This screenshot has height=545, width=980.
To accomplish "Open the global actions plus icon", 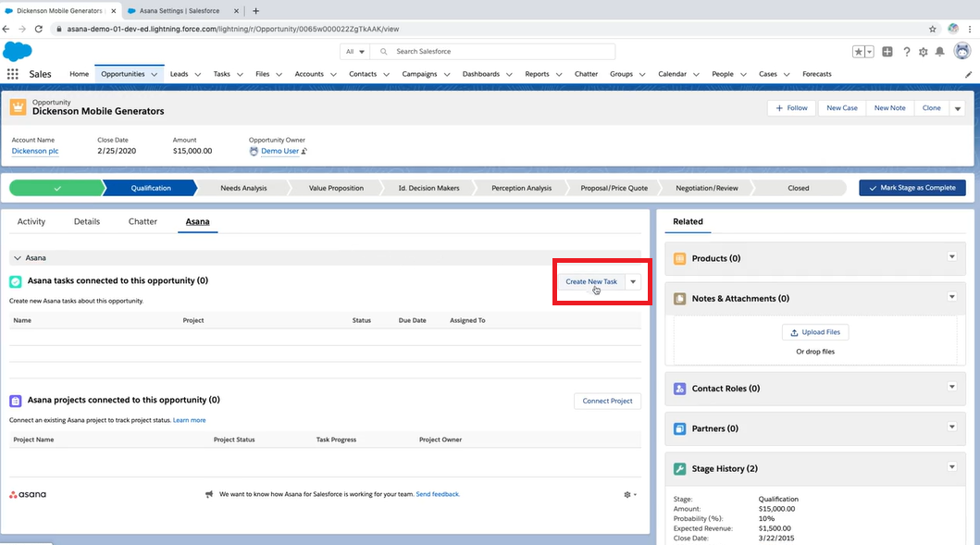I will click(x=887, y=52).
